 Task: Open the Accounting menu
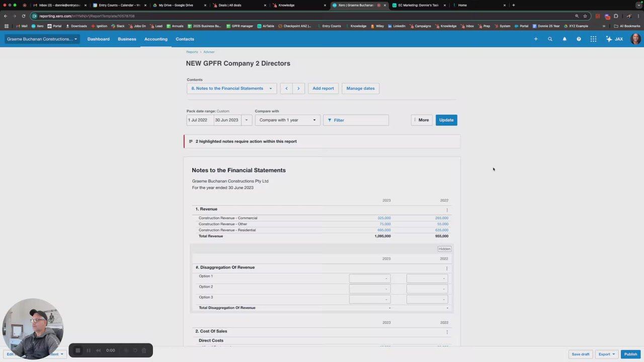(x=156, y=39)
